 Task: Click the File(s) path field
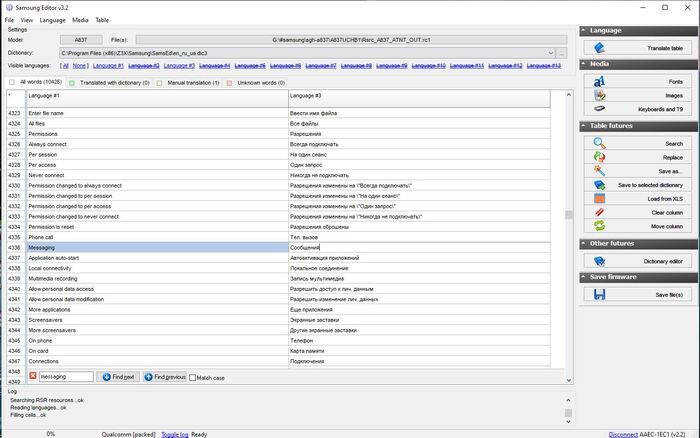coord(351,40)
